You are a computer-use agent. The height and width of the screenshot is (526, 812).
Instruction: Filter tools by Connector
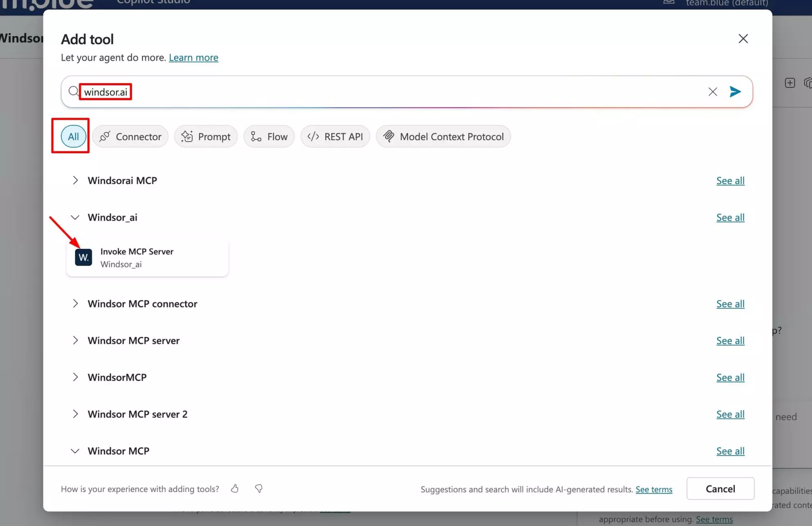coord(130,137)
